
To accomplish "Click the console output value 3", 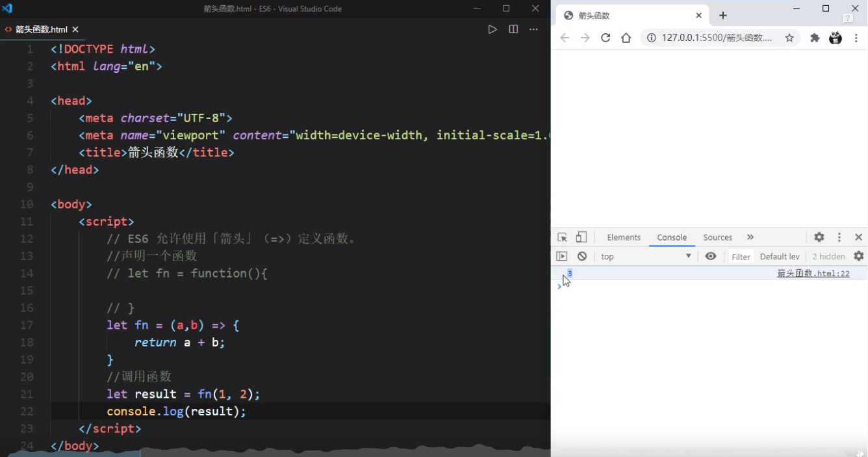I will click(570, 273).
